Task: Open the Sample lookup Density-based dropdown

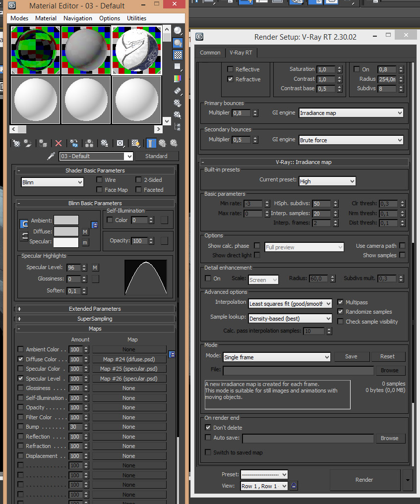Action: coord(290,319)
